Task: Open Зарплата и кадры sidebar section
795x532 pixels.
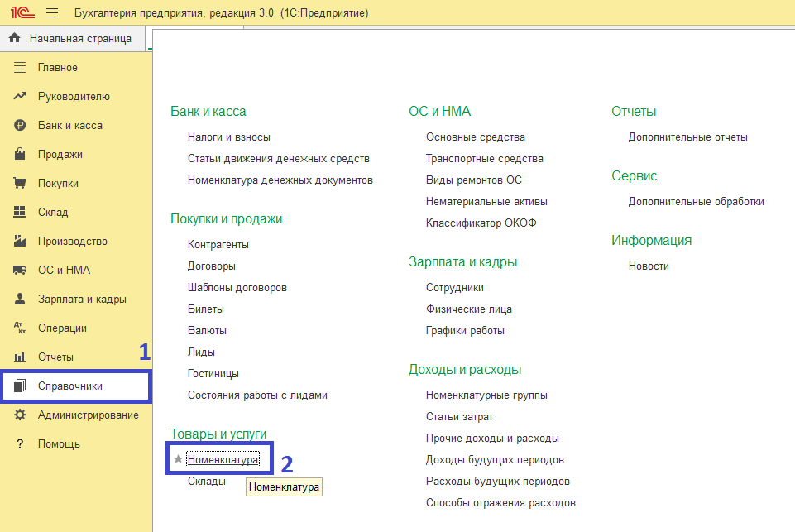Action: (82, 300)
